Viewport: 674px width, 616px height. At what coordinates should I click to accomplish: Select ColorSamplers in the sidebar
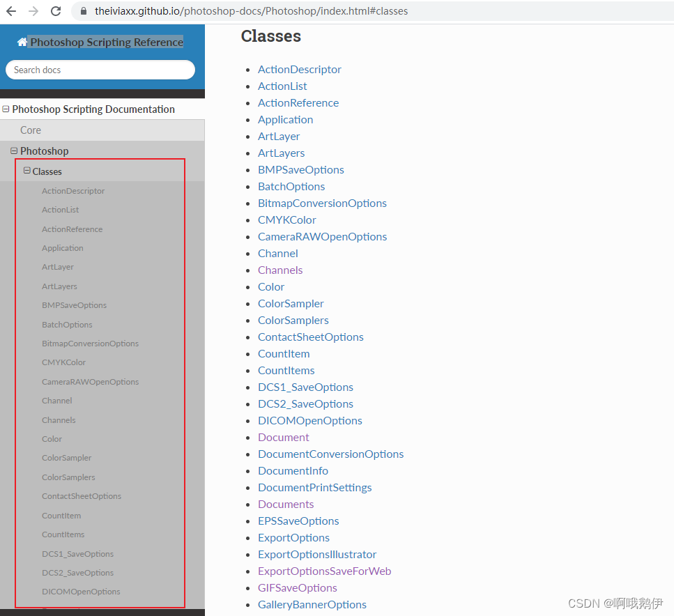68,477
